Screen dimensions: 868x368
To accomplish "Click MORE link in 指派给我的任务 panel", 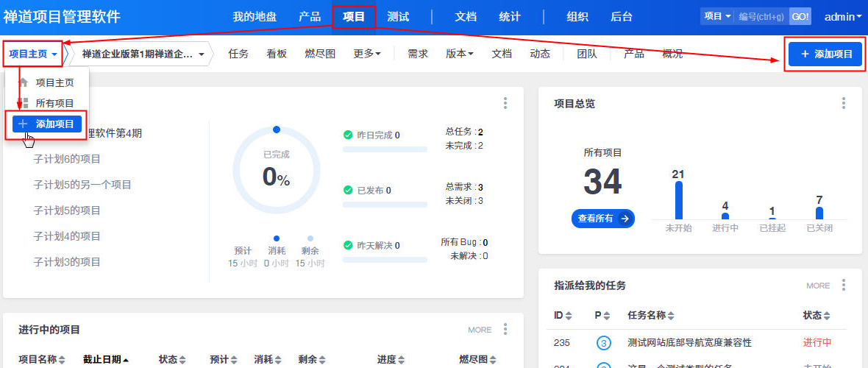I will tap(818, 286).
